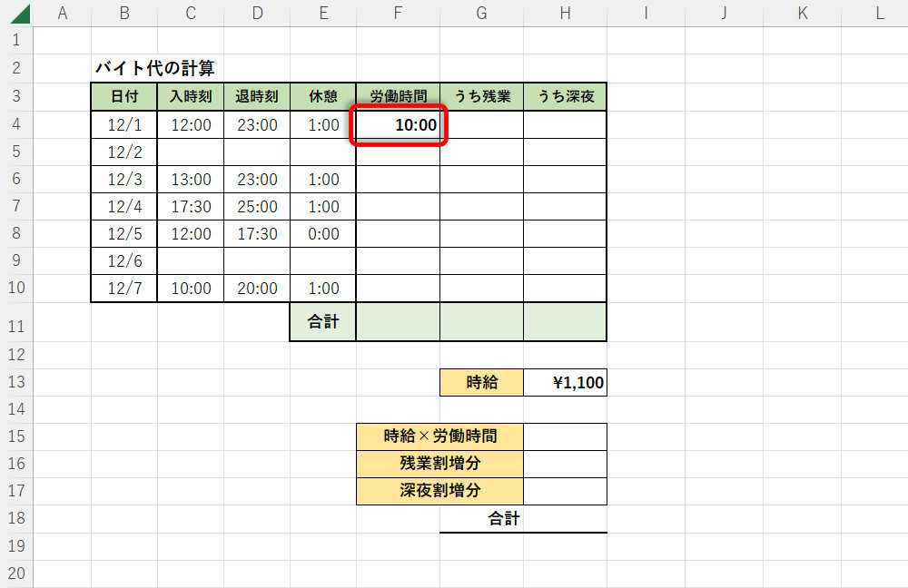Select the 12/4 start time 17:30
Screen dimensions: 908x588
(x=191, y=207)
